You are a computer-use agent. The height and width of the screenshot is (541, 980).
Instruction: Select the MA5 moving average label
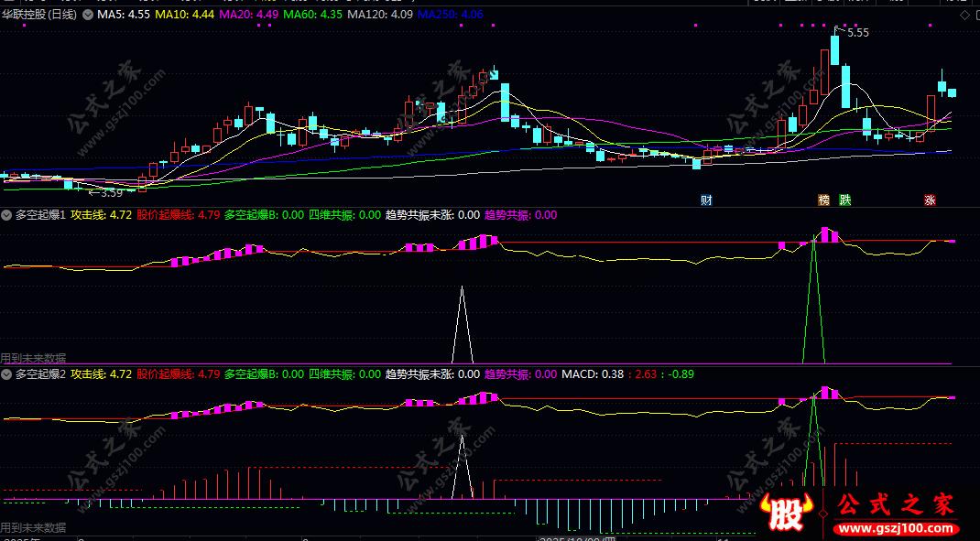124,14
